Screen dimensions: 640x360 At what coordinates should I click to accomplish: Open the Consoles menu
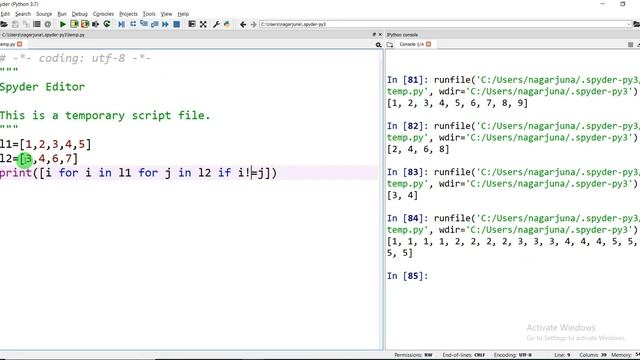pyautogui.click(x=103, y=14)
